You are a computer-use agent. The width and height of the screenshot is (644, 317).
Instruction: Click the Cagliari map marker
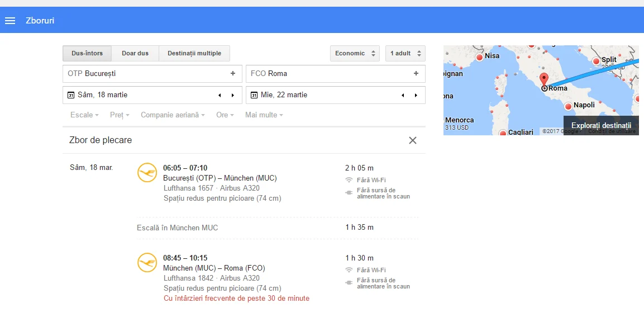pyautogui.click(x=503, y=133)
